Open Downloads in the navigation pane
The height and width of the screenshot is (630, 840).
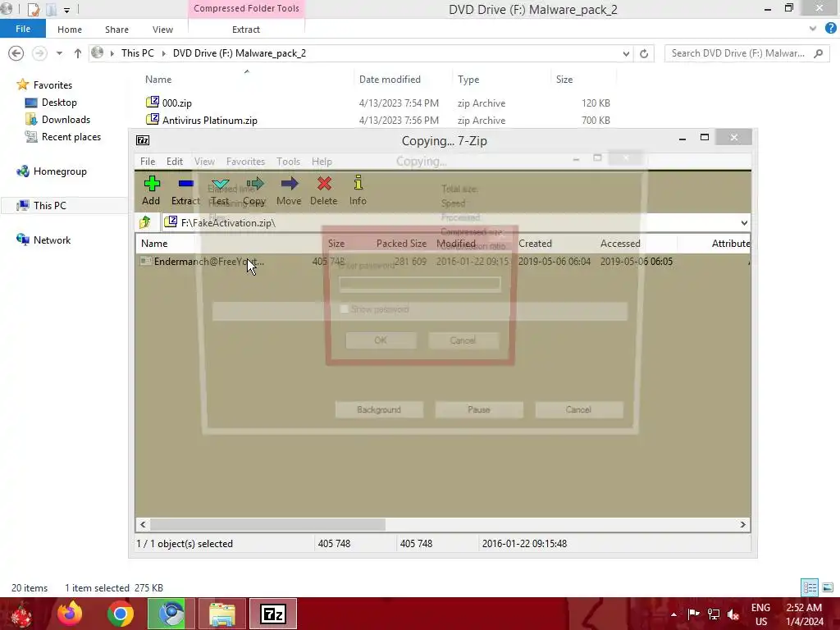pos(66,120)
